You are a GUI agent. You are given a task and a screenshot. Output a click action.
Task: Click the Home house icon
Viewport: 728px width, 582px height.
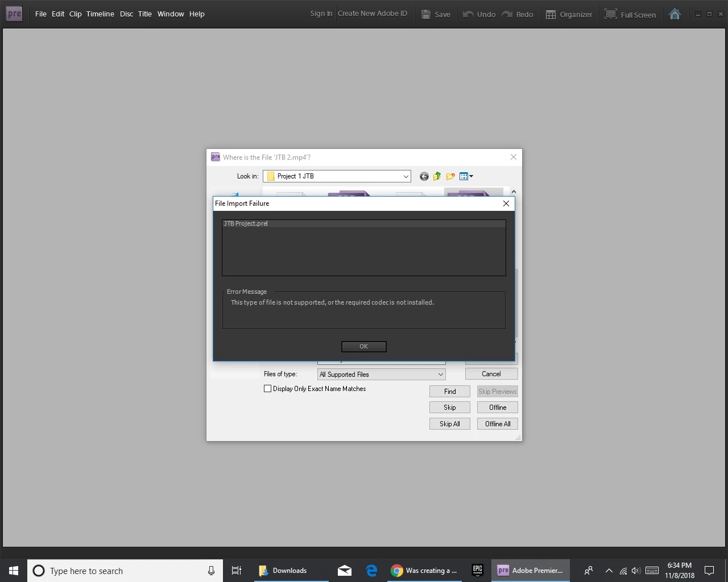click(675, 14)
